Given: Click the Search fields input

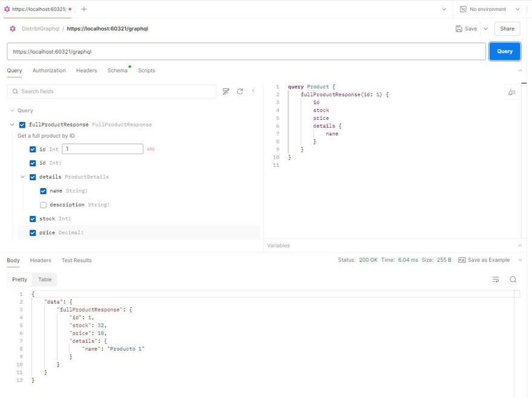Looking at the screenshot, I should tap(112, 91).
